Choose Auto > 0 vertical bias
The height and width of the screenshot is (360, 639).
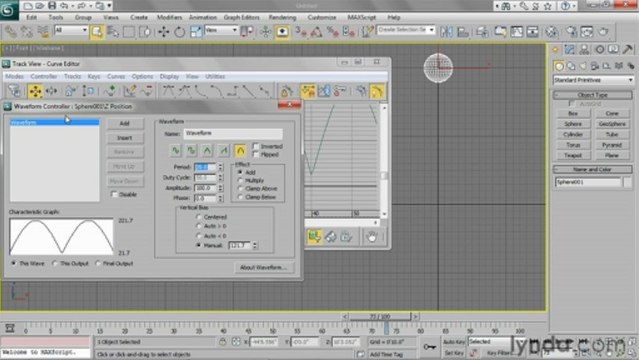199,226
